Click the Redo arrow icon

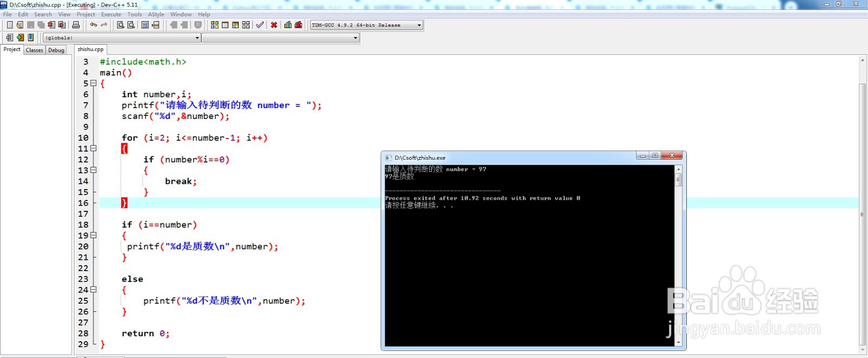[104, 25]
